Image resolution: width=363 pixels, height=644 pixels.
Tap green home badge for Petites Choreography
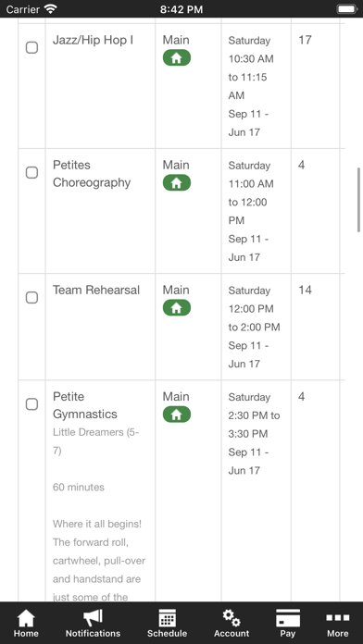tap(177, 183)
